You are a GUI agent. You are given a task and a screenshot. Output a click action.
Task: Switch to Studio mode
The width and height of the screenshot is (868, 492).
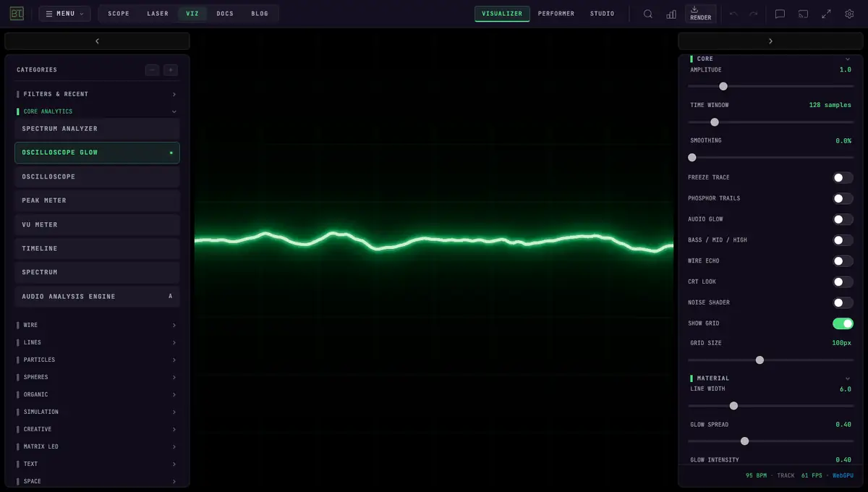tap(602, 14)
